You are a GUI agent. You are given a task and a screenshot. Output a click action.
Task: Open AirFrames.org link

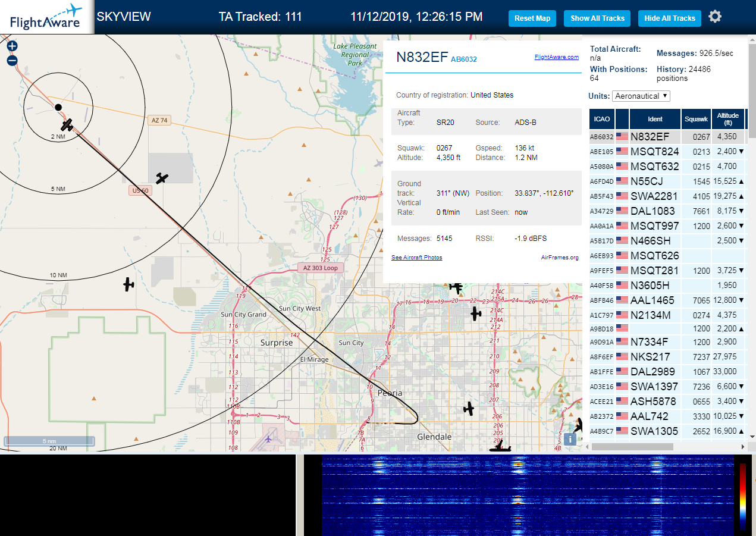[x=560, y=258]
